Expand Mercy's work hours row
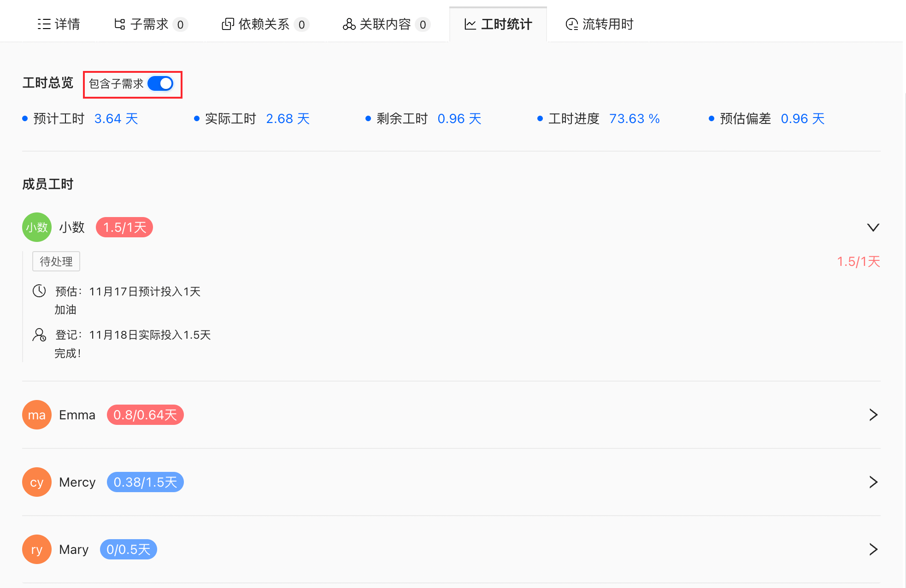 (873, 482)
